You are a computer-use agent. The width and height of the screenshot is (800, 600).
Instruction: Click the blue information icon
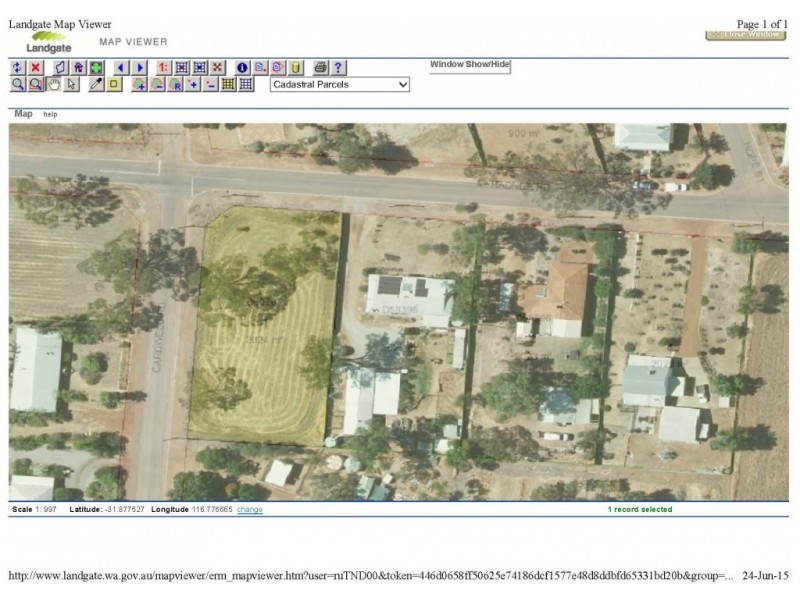(242, 68)
